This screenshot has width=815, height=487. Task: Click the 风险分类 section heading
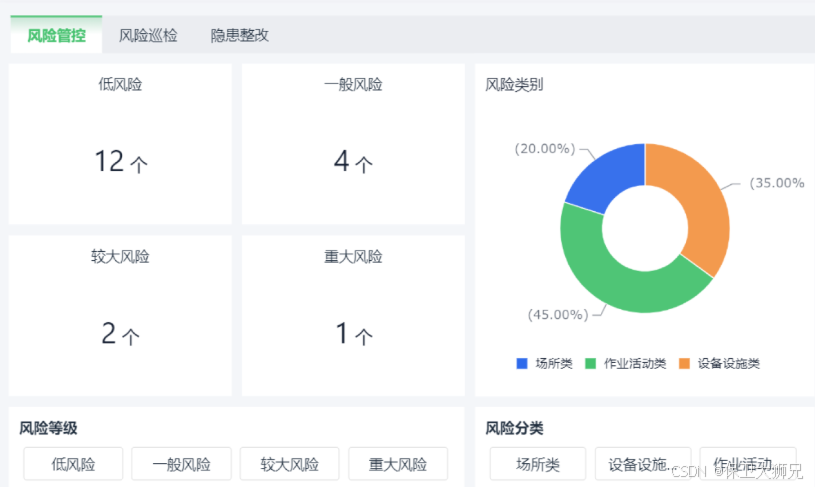point(514,428)
